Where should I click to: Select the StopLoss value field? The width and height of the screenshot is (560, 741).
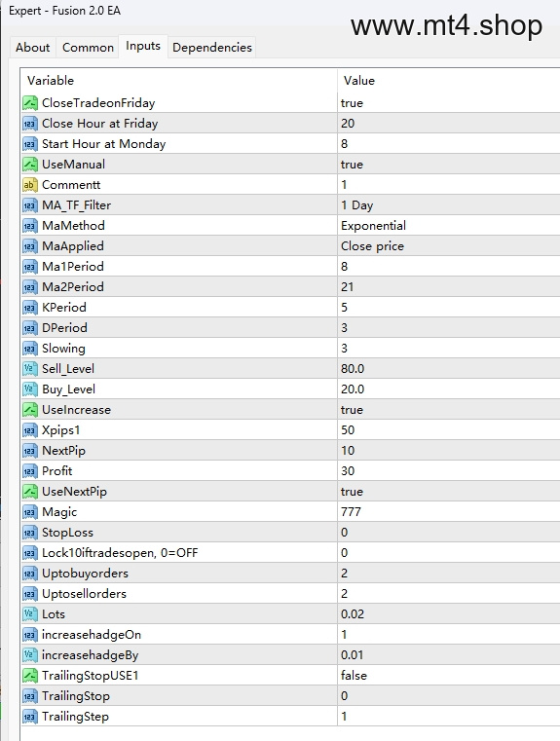click(448, 532)
